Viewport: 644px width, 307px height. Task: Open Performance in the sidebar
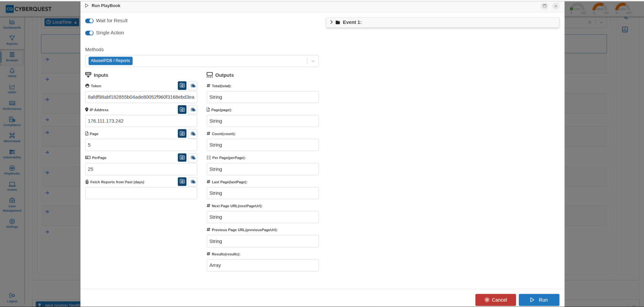[x=12, y=105]
